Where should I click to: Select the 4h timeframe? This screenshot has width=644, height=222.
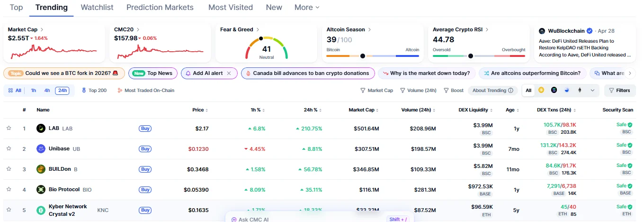47,90
